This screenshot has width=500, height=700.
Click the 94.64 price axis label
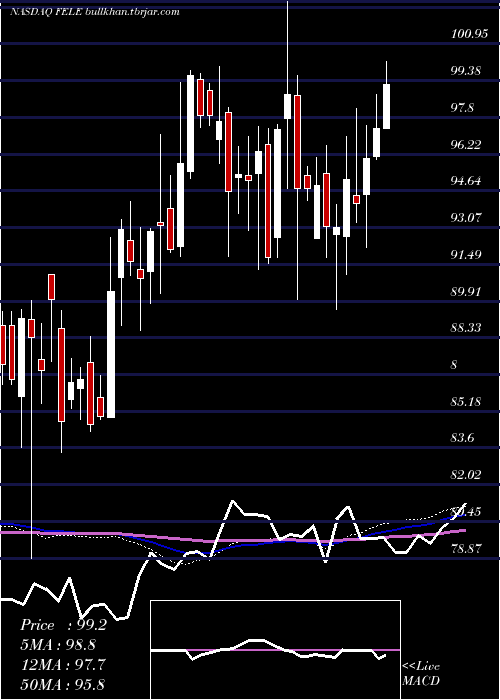click(x=466, y=181)
